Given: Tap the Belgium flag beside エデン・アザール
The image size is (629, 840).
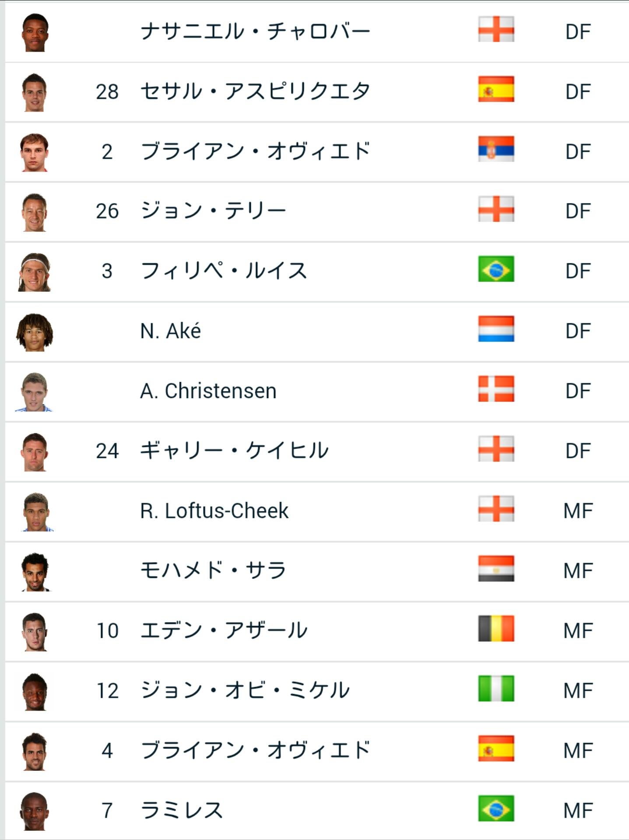Looking at the screenshot, I should pos(495,629).
